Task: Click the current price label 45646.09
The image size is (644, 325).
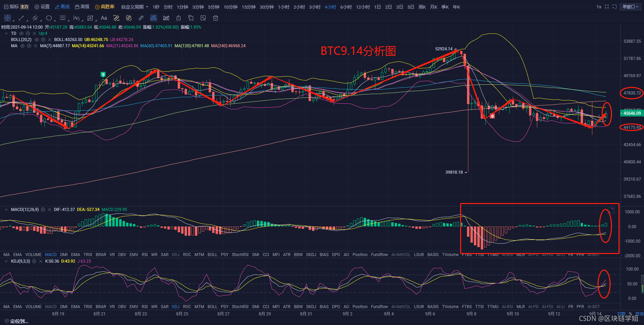Action: [x=632, y=113]
